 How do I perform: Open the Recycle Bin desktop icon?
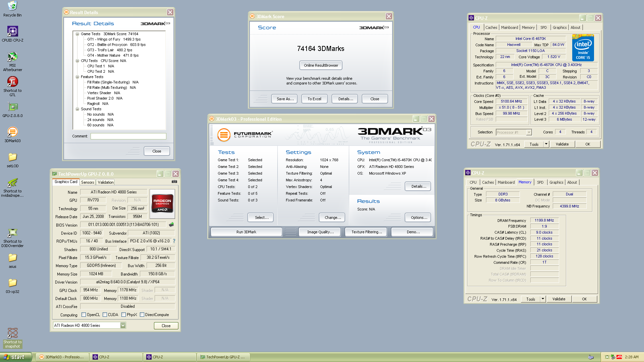pos(12,9)
